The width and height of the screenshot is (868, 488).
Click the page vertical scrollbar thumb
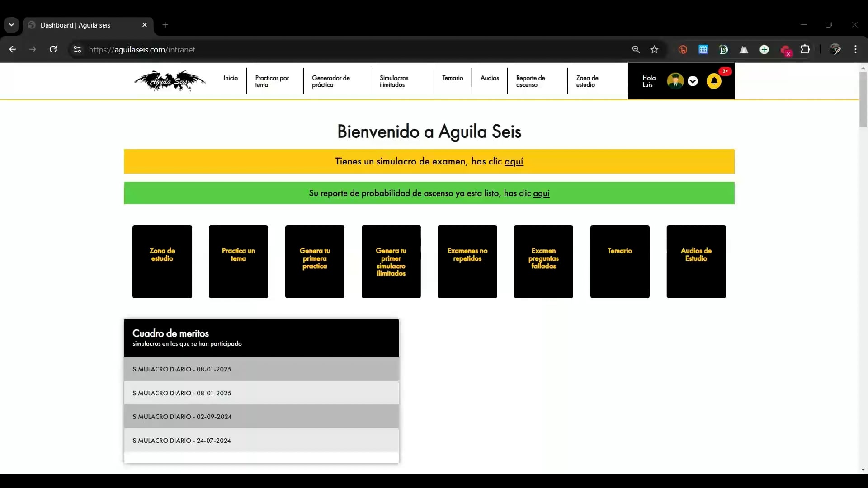click(x=863, y=99)
